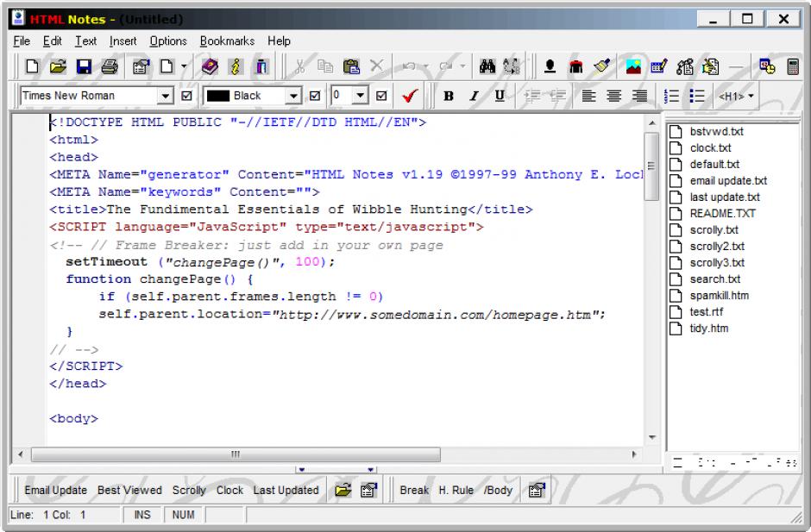Viewport: 811px width, 532px height.
Task: Expand the Black color dropdown
Action: point(293,96)
